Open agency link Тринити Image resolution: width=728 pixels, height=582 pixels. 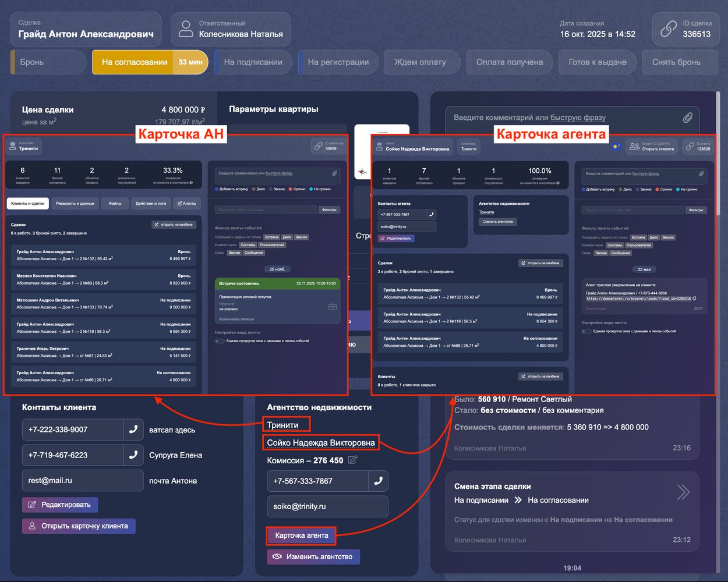(x=283, y=425)
